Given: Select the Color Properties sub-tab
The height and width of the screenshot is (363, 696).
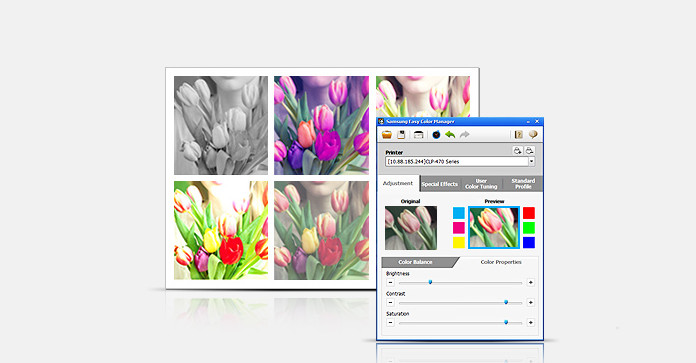Looking at the screenshot, I should 501,262.
